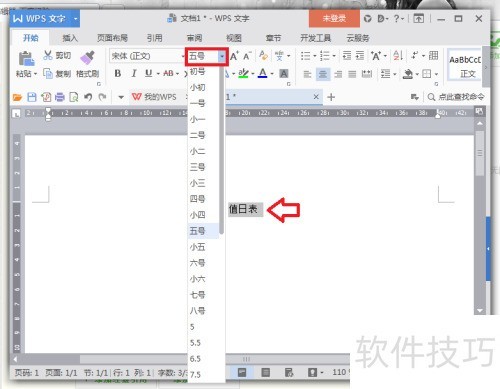500x389 pixels.
Task: Toggle character shading A button
Action: tap(284, 73)
